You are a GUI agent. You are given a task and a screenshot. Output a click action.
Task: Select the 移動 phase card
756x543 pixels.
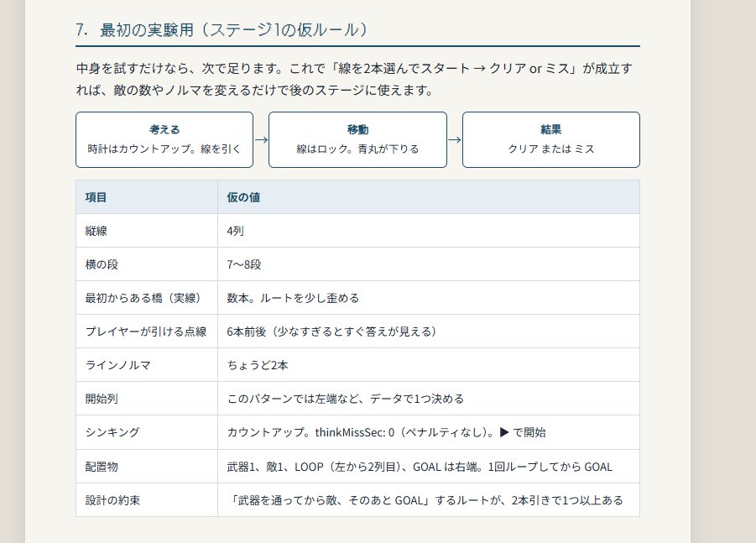pos(357,140)
